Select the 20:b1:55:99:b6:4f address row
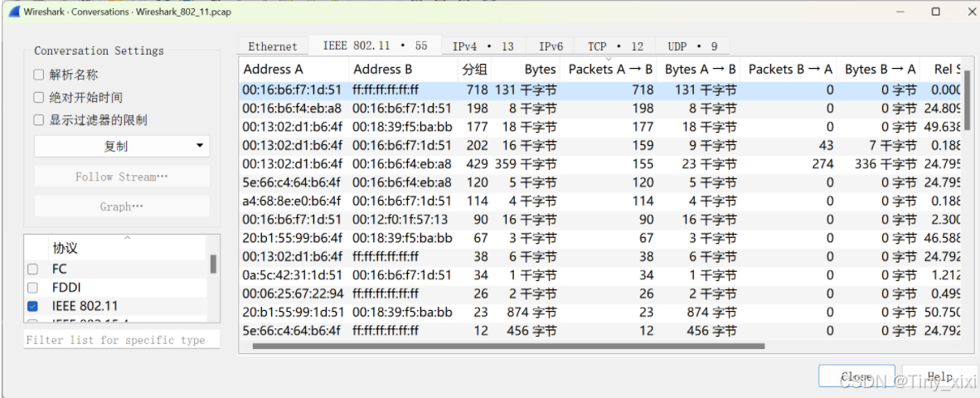980x398 pixels. pos(600,238)
